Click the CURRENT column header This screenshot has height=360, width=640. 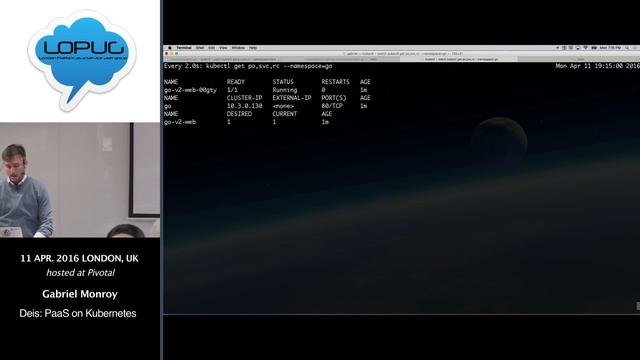pyautogui.click(x=285, y=114)
